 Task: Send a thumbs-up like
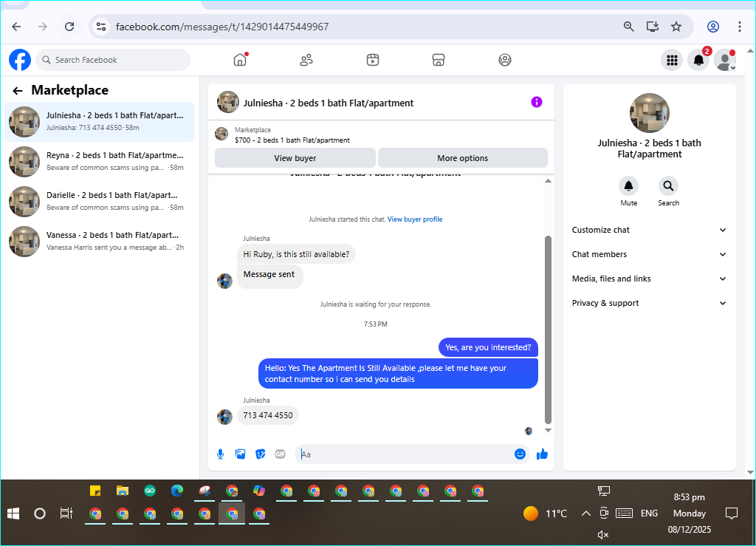click(542, 454)
